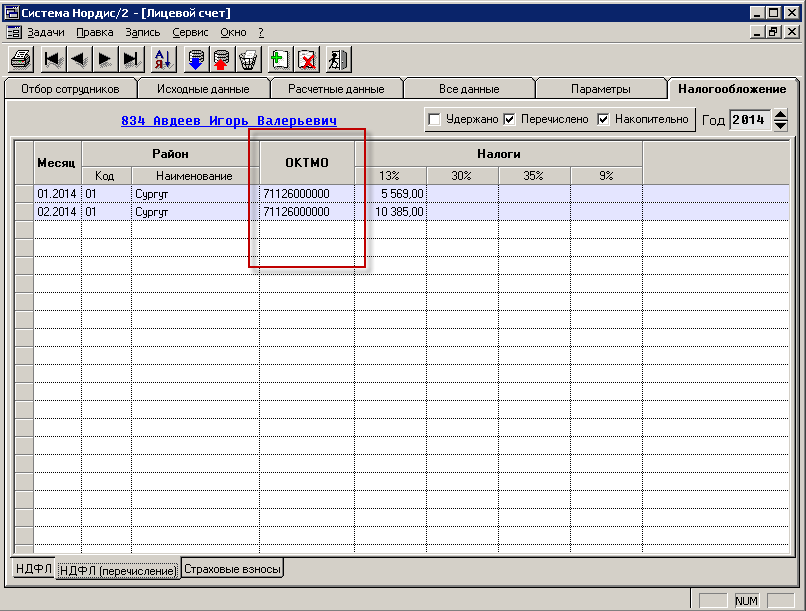The width and height of the screenshot is (806, 611).
Task: Click row selector of 01.2014 row
Action: tap(24, 194)
